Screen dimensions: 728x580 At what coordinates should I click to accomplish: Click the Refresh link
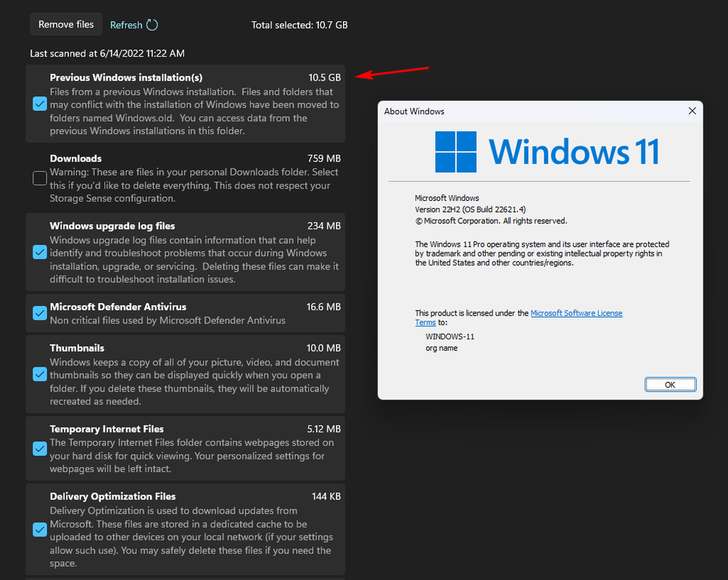click(x=126, y=25)
